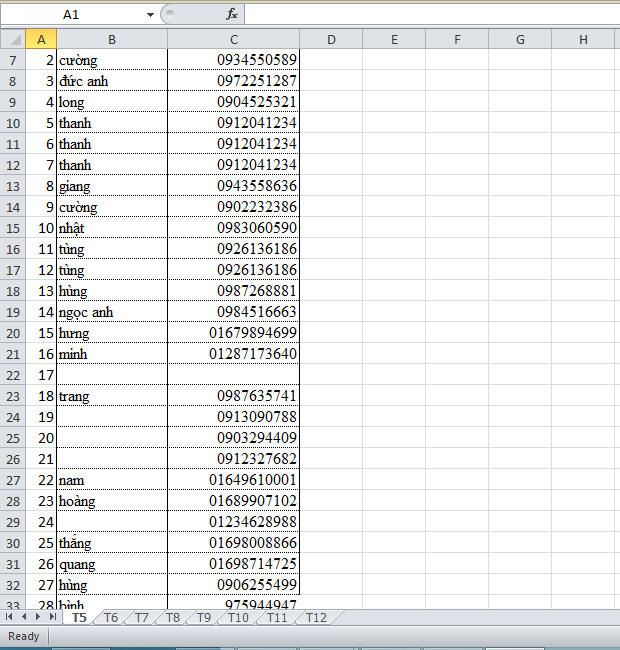The height and width of the screenshot is (650, 620).
Task: Click the next sheet navigation arrow
Action: point(38,617)
